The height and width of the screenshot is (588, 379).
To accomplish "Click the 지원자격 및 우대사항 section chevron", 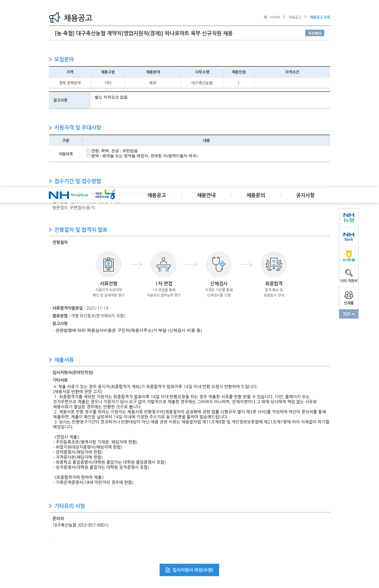I will coord(50,128).
